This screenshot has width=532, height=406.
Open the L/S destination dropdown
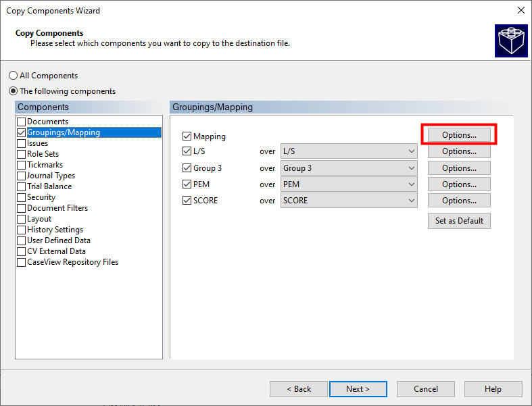(349, 151)
